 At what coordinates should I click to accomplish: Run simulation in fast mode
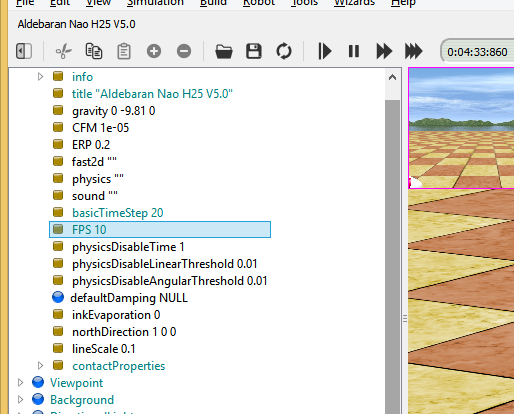pyautogui.click(x=384, y=51)
